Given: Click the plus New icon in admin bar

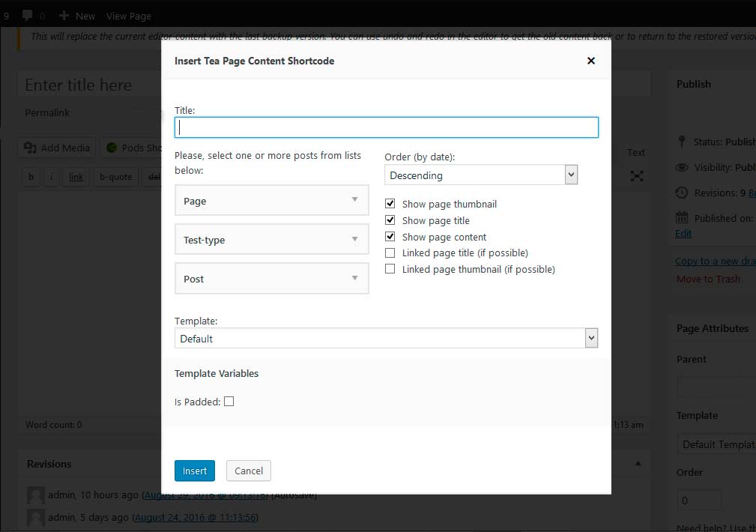Looking at the screenshot, I should 64,16.
